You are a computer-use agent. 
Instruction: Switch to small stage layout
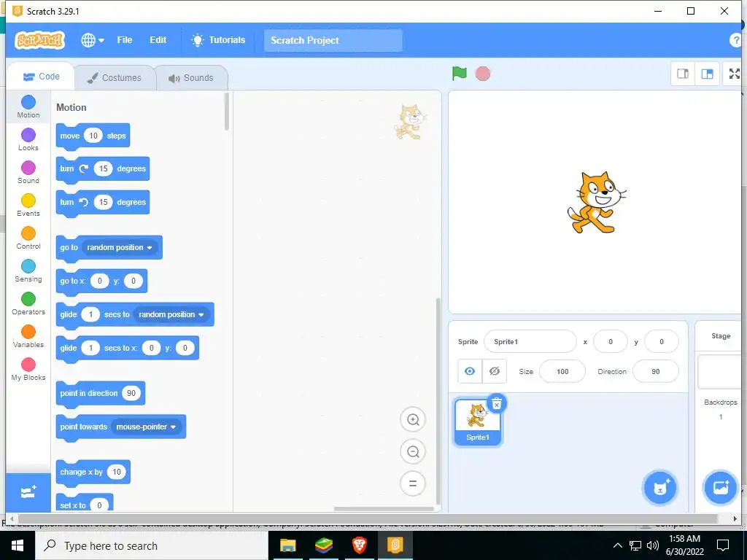tap(683, 74)
